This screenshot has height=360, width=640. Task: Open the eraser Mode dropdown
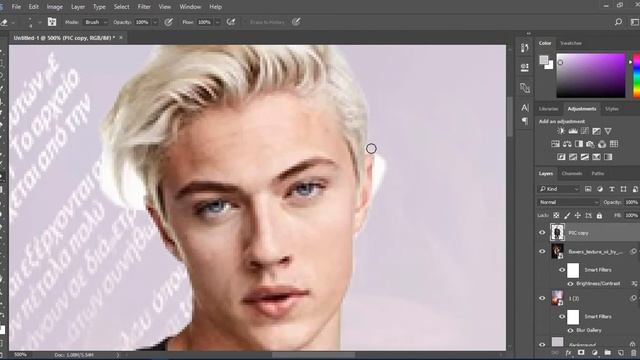tap(96, 22)
